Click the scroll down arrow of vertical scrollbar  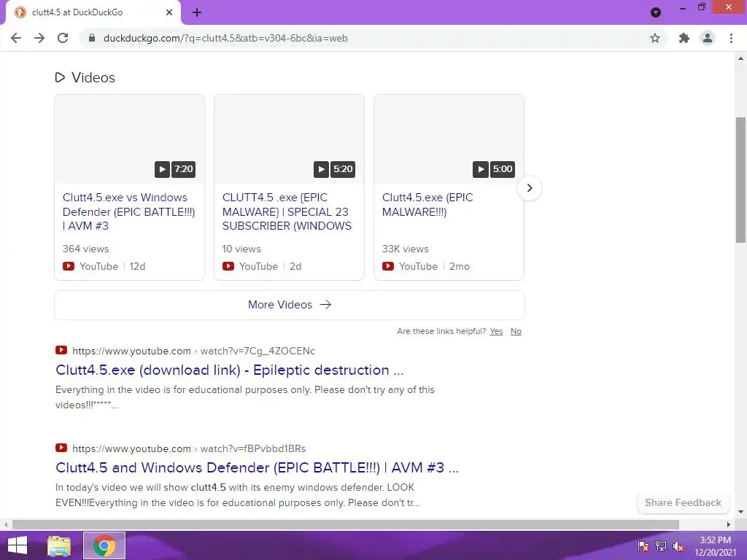coord(741,513)
